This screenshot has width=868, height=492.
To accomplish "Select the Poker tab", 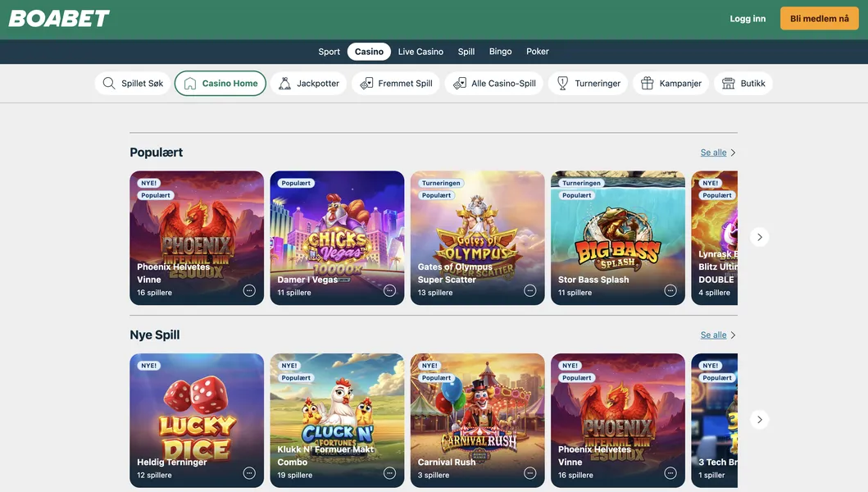I will [537, 52].
